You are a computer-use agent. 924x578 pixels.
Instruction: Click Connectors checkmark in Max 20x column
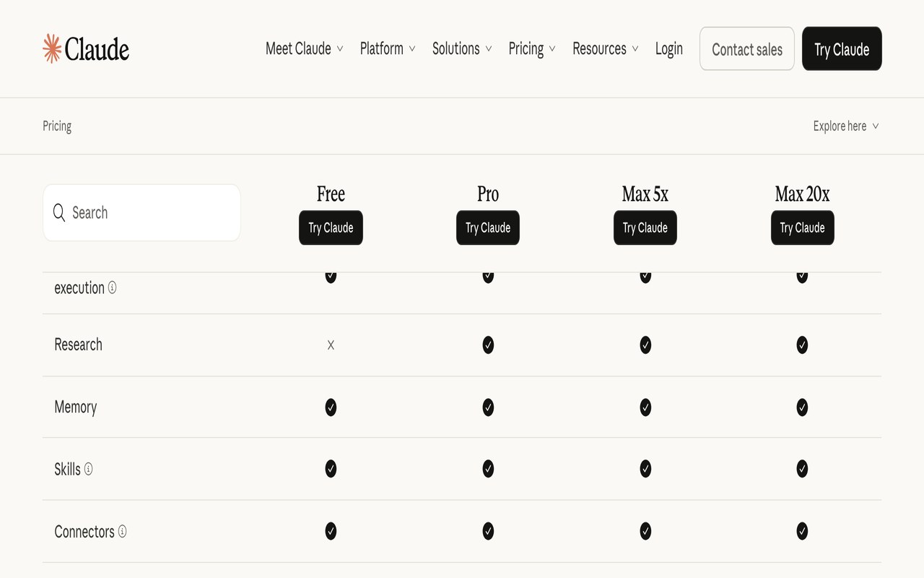802,531
